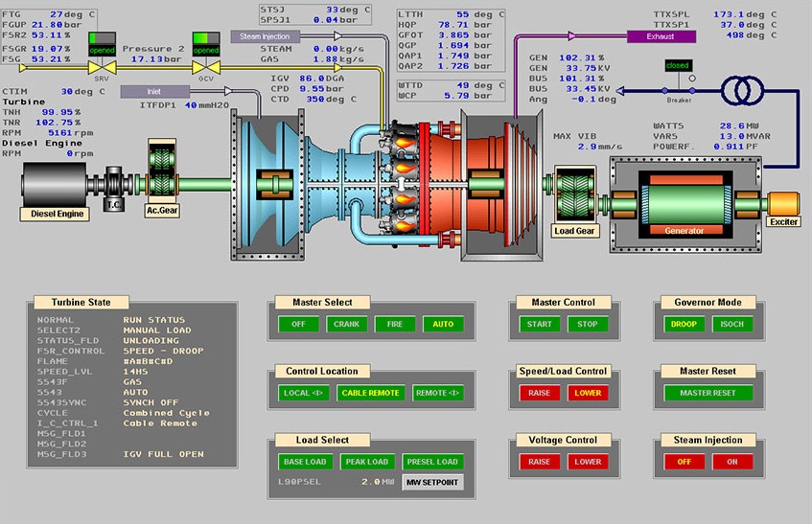Screen dimensions: 812x524
Task: Set Master Select to AUTO
Action: coord(443,324)
